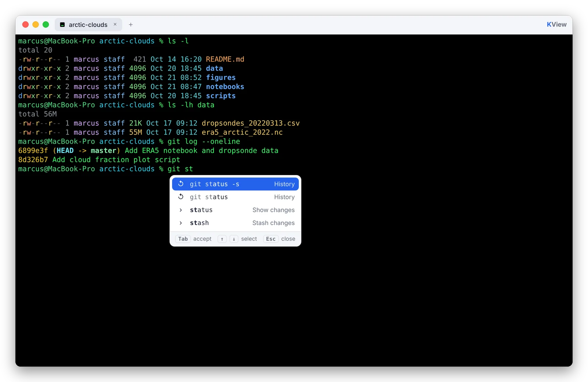Click the terminal icon in arctic-clouds tab
Image resolution: width=588 pixels, height=382 pixels.
click(x=62, y=25)
